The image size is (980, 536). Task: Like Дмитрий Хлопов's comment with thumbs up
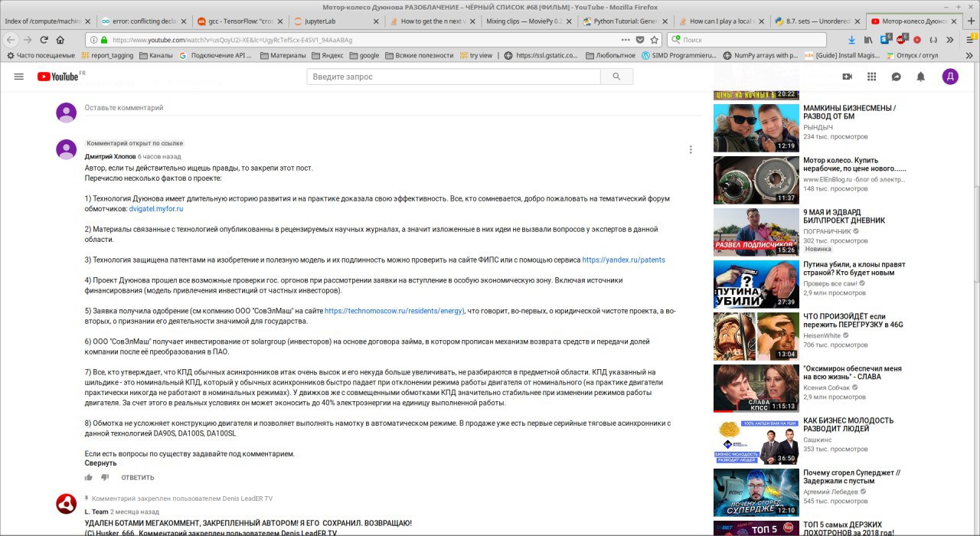89,477
